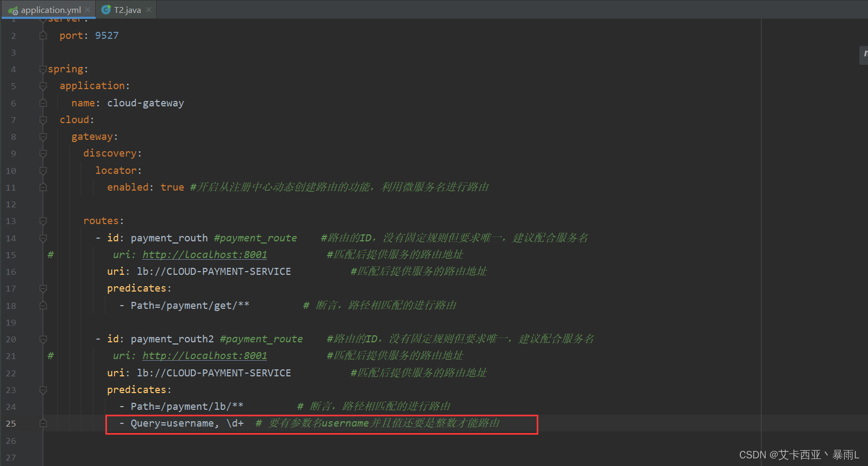The height and width of the screenshot is (466, 868).
Task: Click the name value cloud-gateway
Action: pyautogui.click(x=145, y=103)
